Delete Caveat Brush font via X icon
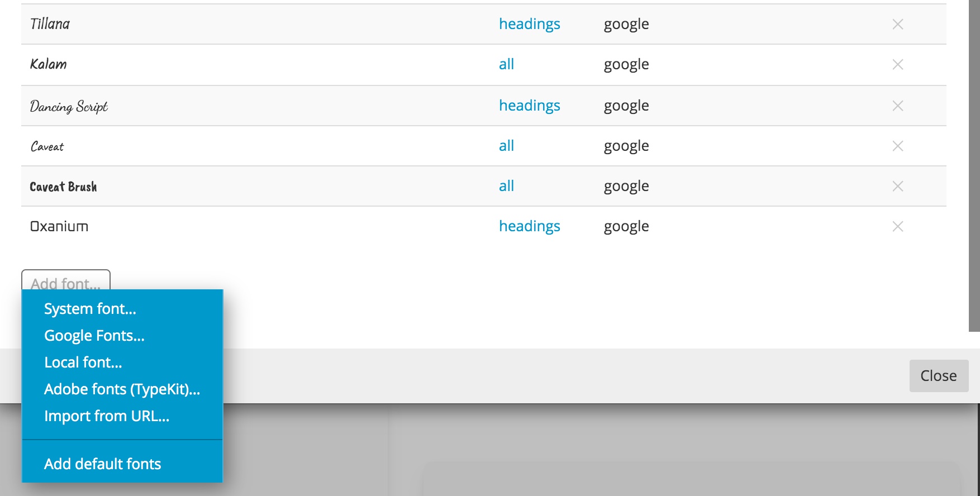Image resolution: width=980 pixels, height=496 pixels. pyautogui.click(x=898, y=186)
